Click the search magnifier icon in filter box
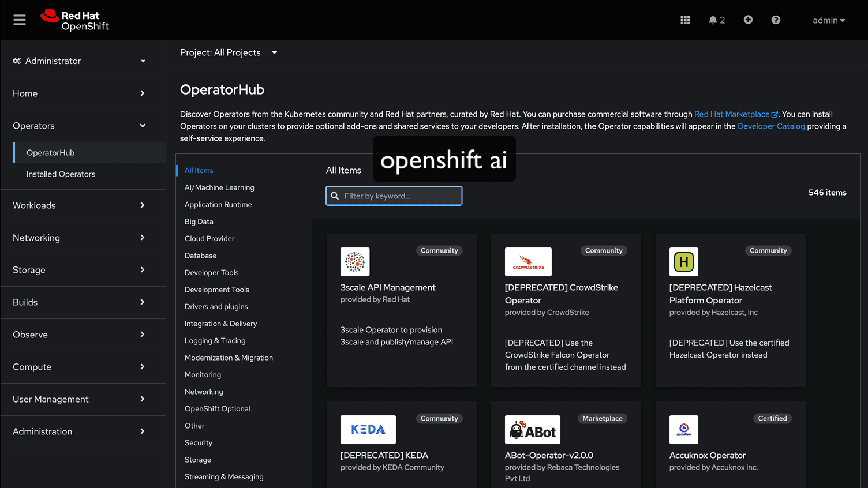Image resolution: width=868 pixels, height=488 pixels. point(335,196)
